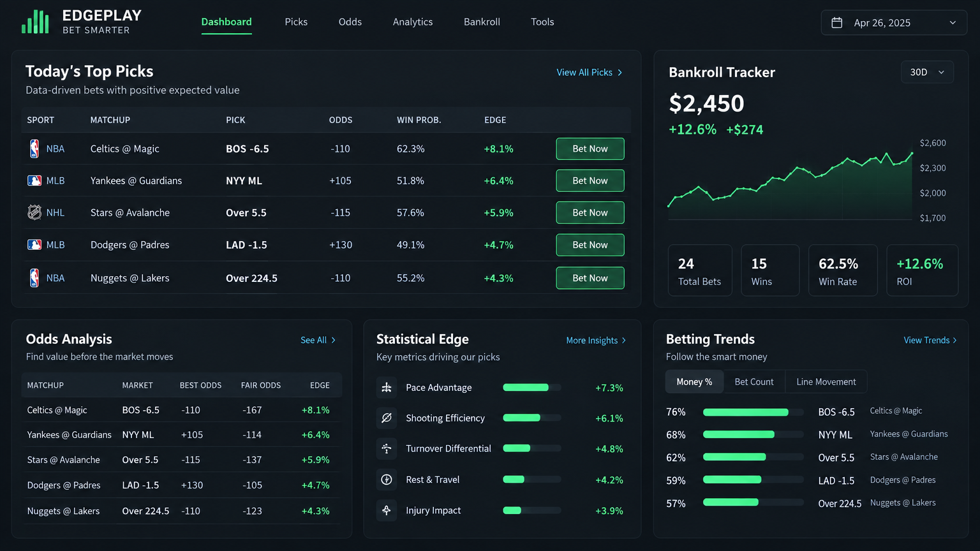Click Bet Now for Celtics @ Magic
This screenshot has height=551, width=980.
(x=590, y=149)
